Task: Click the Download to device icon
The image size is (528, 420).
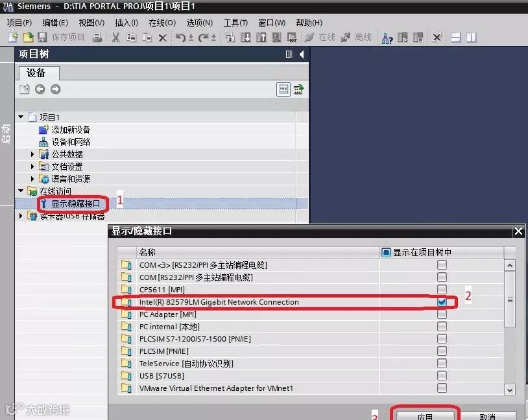Action: 245,38
